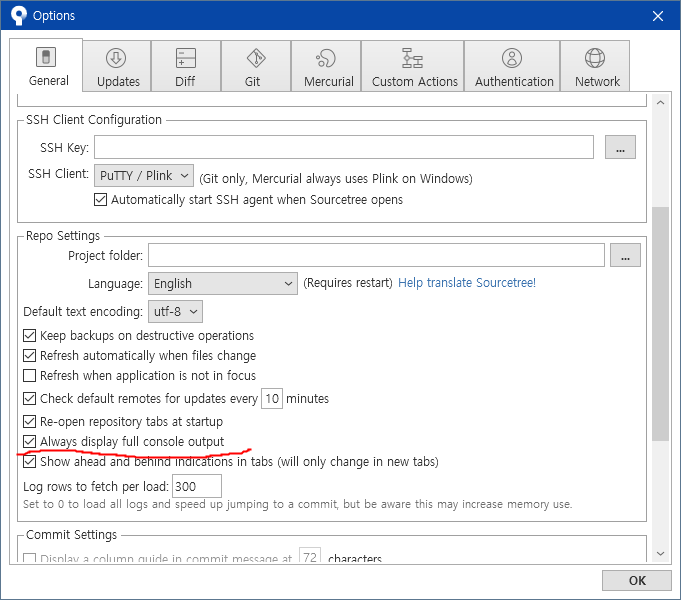Open the Language dropdown
This screenshot has height=600, width=681.
[223, 284]
